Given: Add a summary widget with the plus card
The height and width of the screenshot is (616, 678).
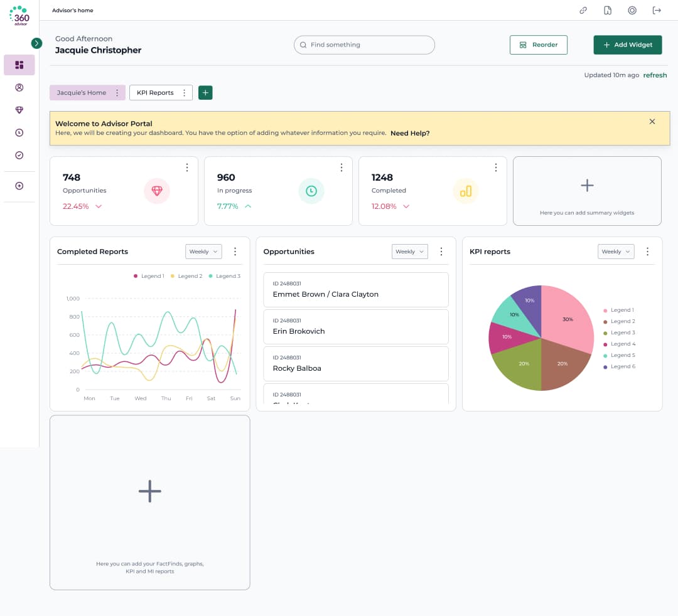Looking at the screenshot, I should tap(587, 191).
